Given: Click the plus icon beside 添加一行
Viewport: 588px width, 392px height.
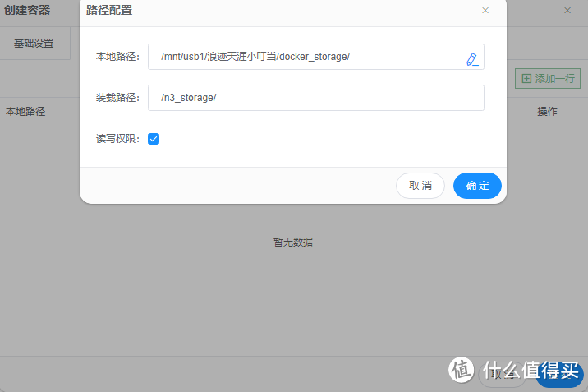Looking at the screenshot, I should pos(526,79).
